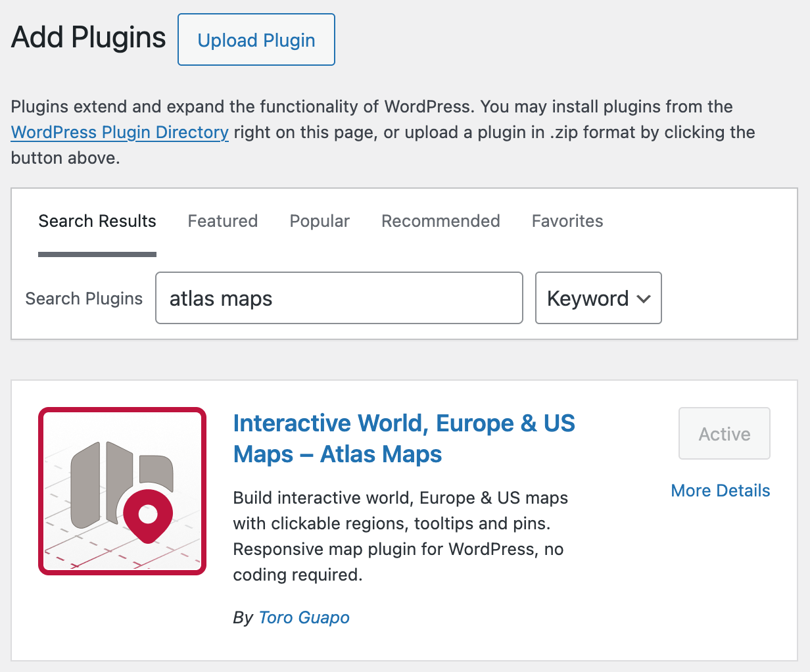
Task: Click the Search Plugins label
Action: pyautogui.click(x=83, y=299)
